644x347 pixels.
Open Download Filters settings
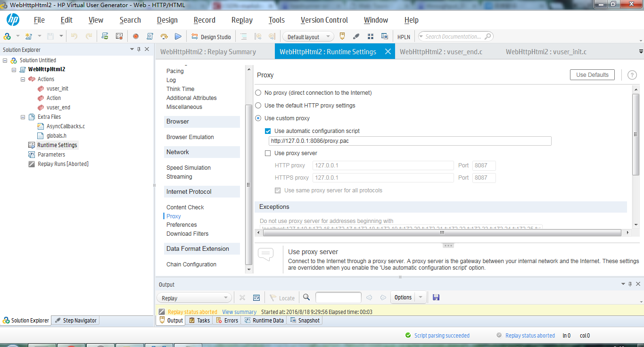187,234
